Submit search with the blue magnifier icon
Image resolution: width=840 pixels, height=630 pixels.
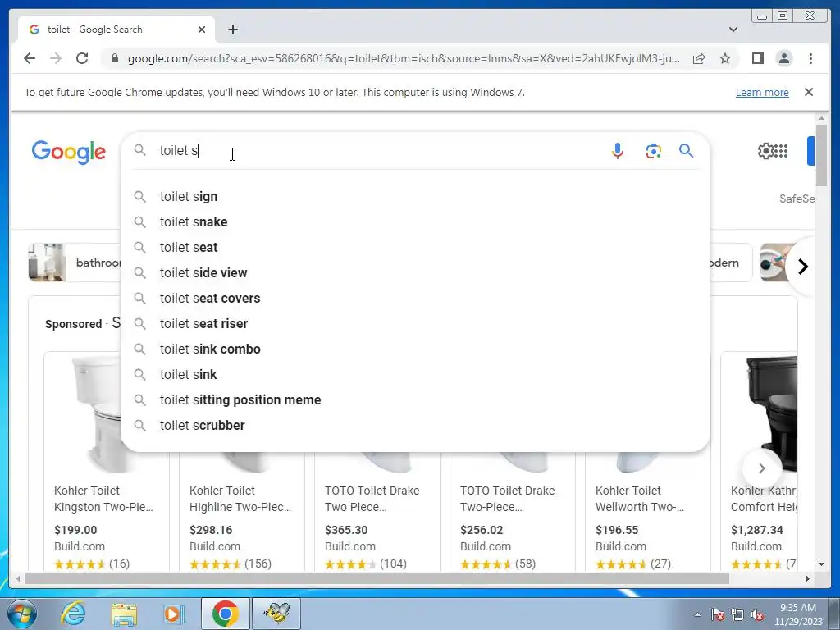687,151
